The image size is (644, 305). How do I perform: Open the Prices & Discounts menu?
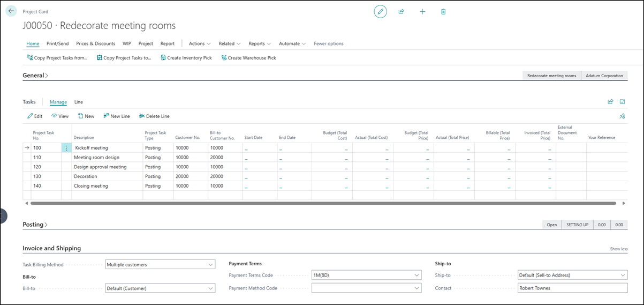click(95, 43)
